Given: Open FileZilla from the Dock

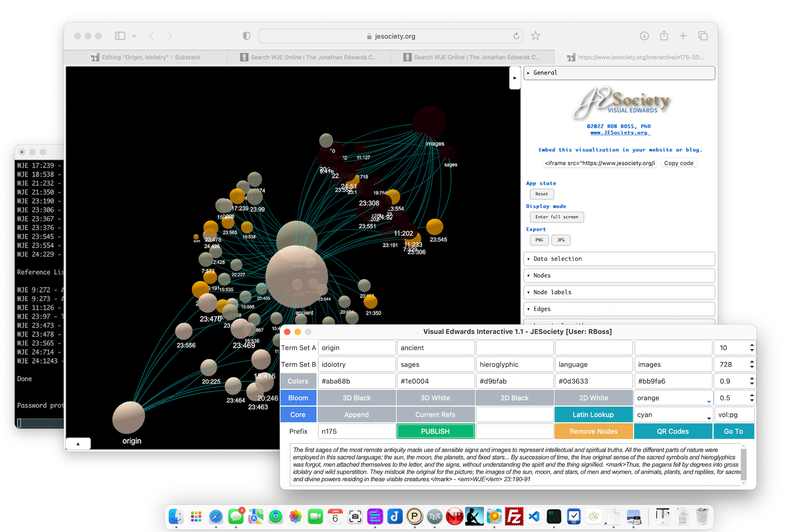Looking at the screenshot, I should tap(514, 517).
